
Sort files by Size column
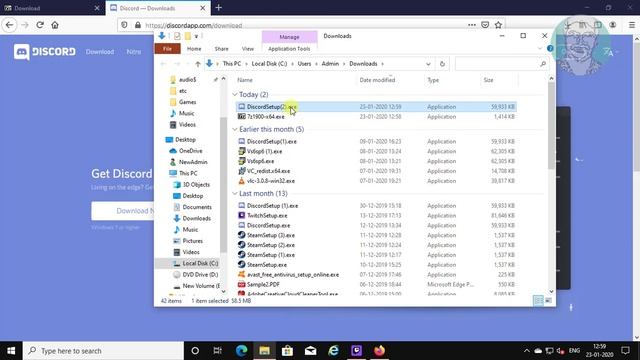click(489, 80)
